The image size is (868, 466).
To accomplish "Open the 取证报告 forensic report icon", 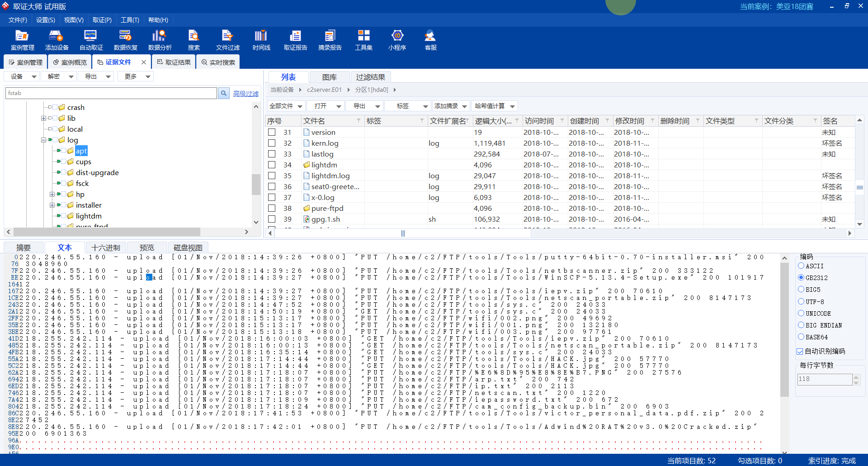I will (x=295, y=40).
